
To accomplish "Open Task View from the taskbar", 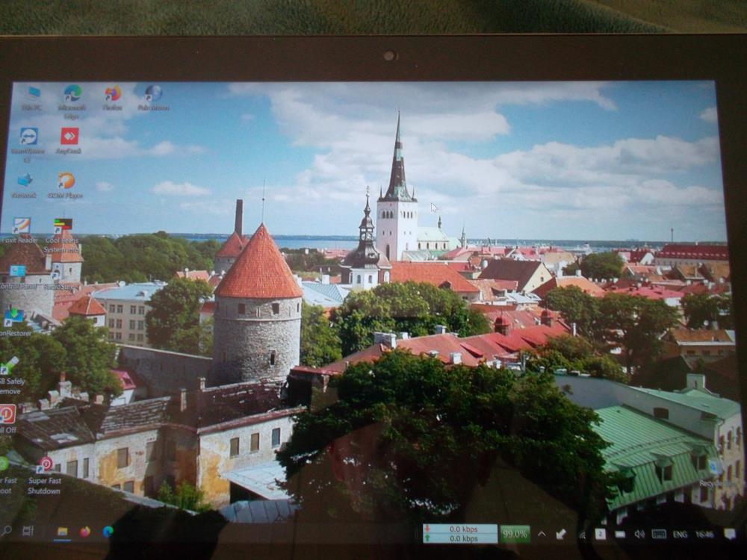I will pos(28,530).
